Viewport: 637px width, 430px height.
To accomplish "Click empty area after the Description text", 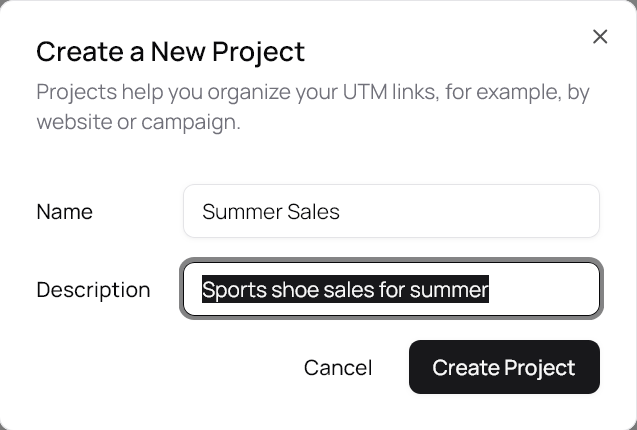I will (545, 290).
